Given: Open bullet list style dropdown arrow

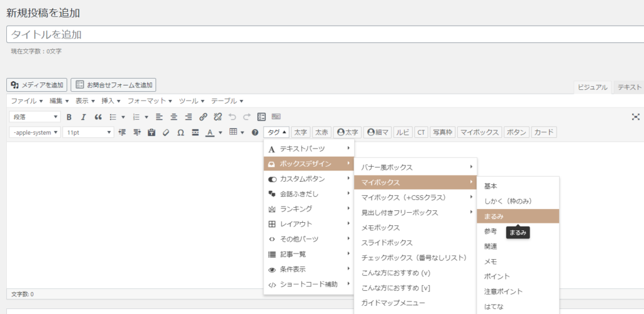Looking at the screenshot, I should (123, 117).
